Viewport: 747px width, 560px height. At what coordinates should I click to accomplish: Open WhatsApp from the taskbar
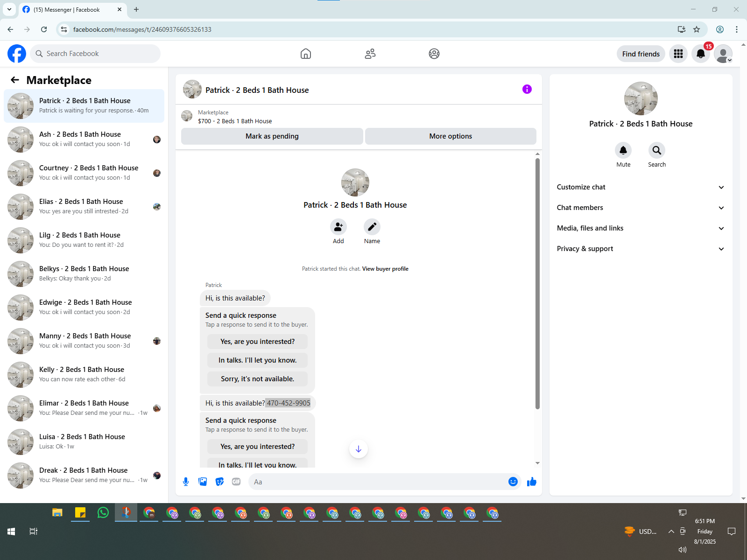[x=103, y=513]
